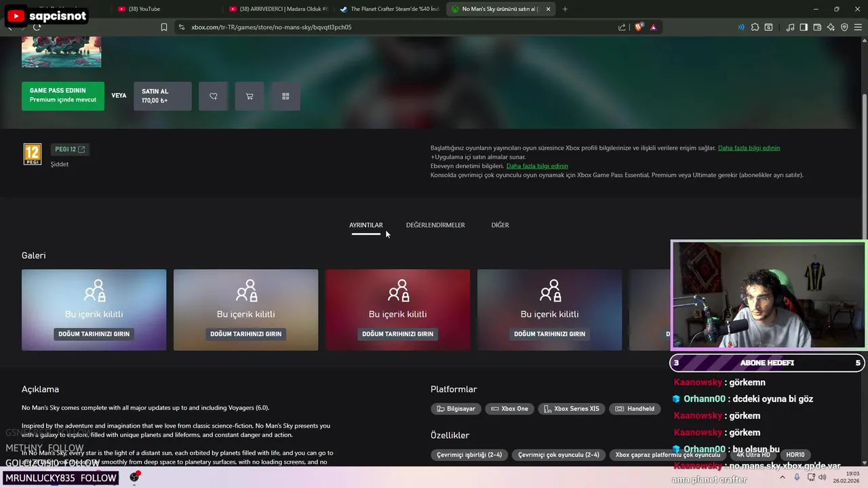Click Çevrimiçi çok oyunculu (2-4) feature chip
The image size is (868, 488).
click(x=559, y=455)
